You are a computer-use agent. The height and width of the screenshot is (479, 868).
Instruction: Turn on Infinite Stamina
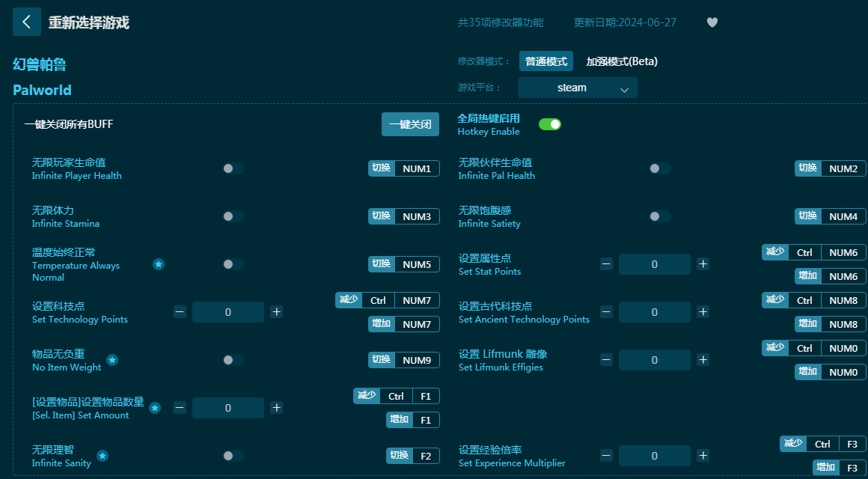coord(233,216)
